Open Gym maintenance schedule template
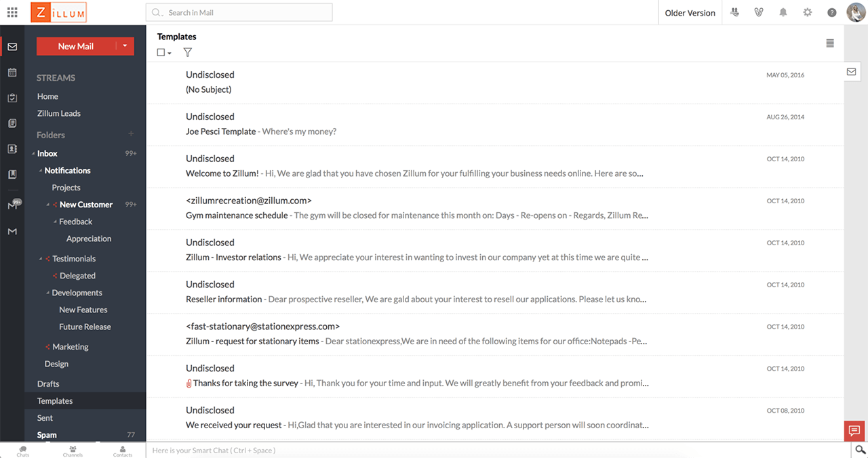 495,208
